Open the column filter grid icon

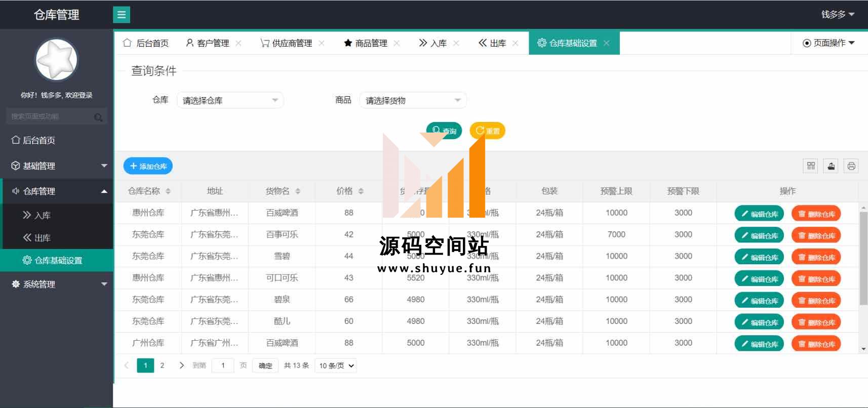click(x=811, y=166)
